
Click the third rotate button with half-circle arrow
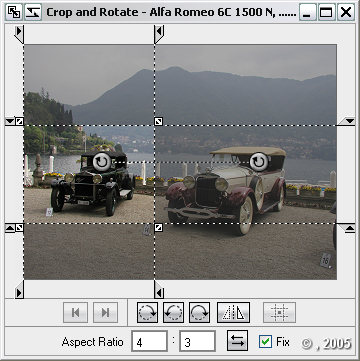click(x=199, y=313)
